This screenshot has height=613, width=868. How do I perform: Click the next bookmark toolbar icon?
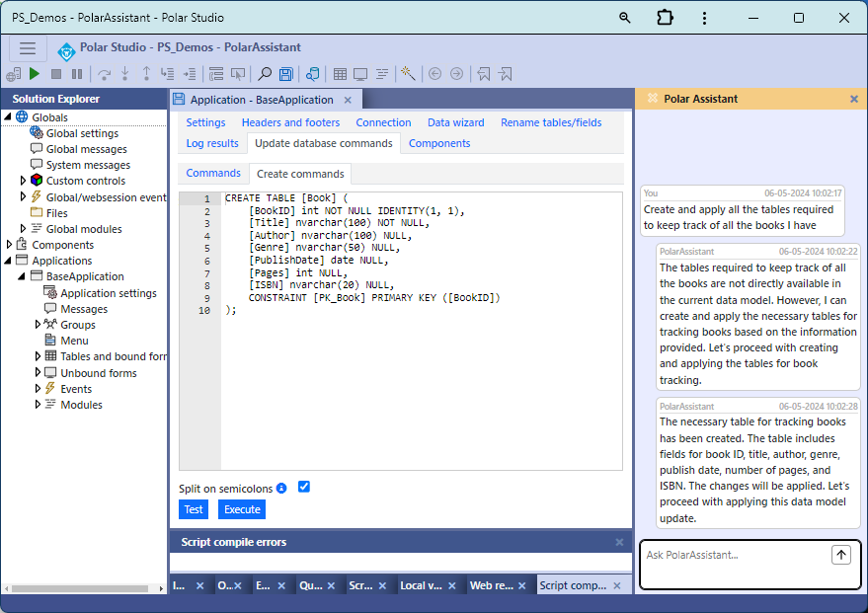[505, 74]
